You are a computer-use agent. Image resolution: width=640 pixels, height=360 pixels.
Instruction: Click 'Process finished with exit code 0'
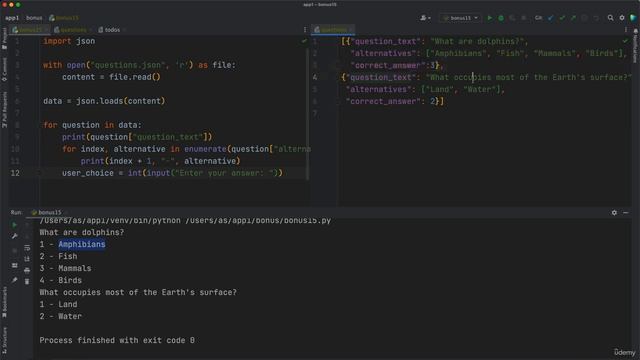[x=117, y=340]
